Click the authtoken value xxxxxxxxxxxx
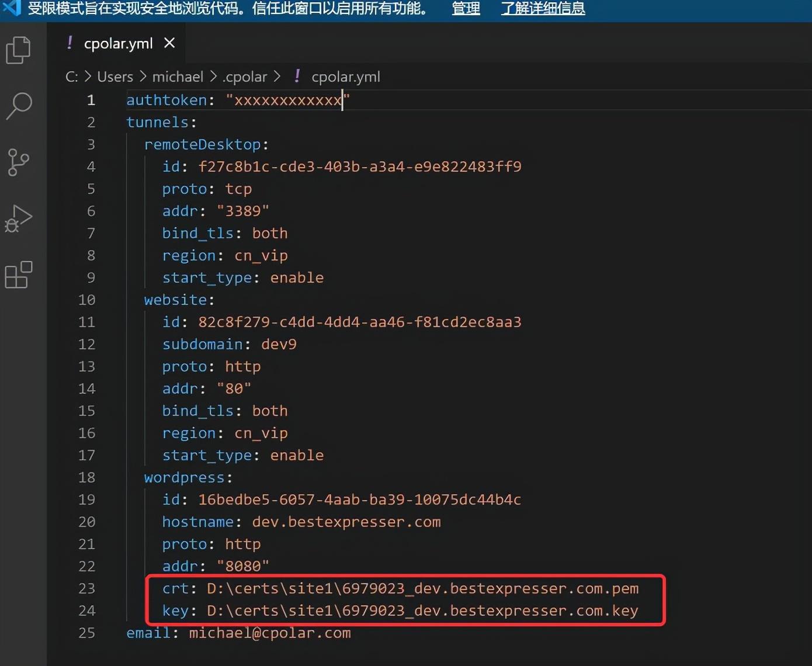 [288, 100]
